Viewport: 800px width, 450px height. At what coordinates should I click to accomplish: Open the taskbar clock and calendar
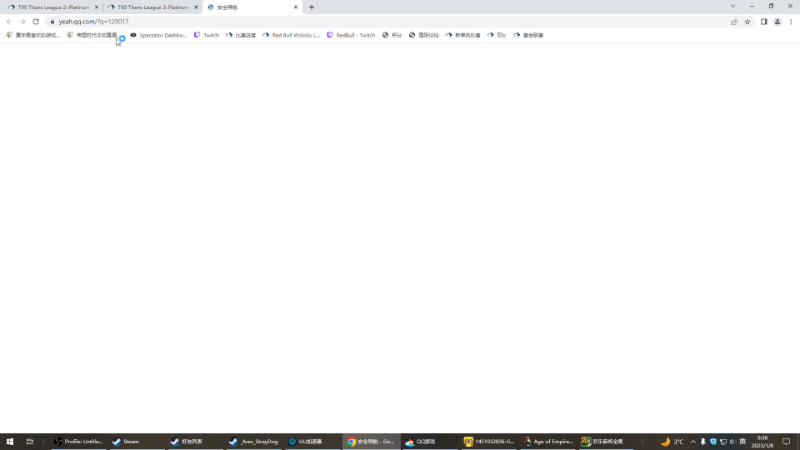click(762, 441)
